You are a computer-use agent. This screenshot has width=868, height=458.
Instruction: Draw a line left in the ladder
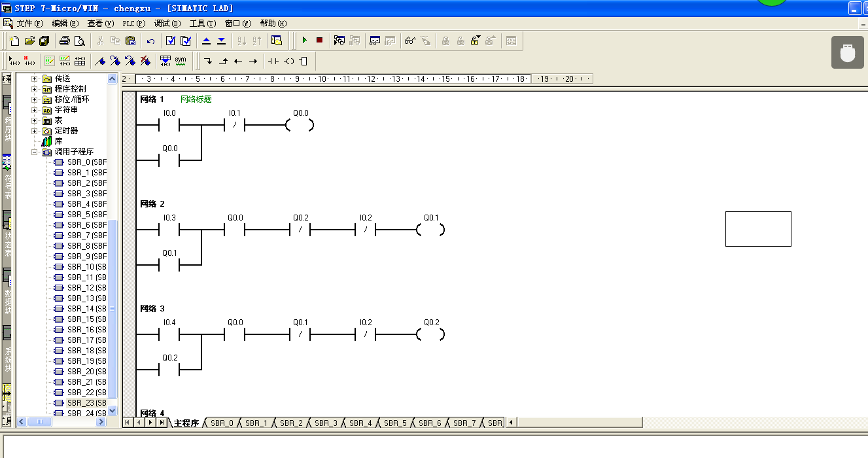tap(238, 61)
